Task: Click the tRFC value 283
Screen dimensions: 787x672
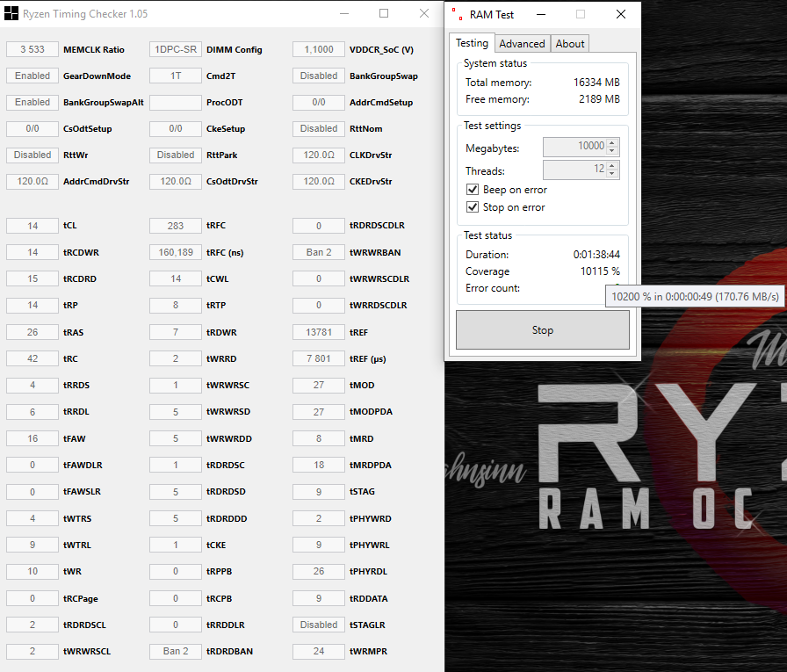Action: coord(176,226)
